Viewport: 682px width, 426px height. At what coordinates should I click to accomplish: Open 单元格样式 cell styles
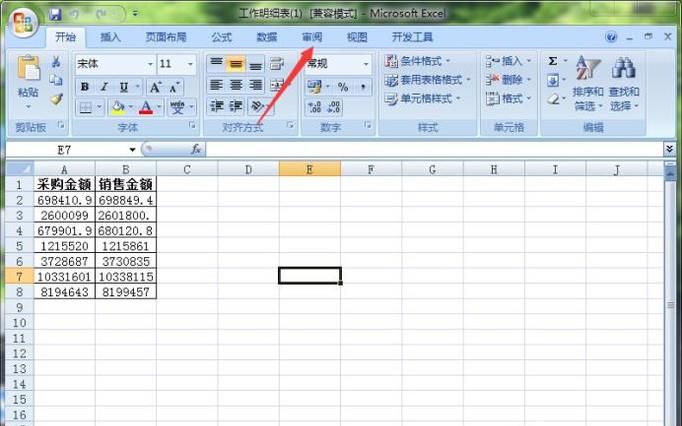(422, 99)
